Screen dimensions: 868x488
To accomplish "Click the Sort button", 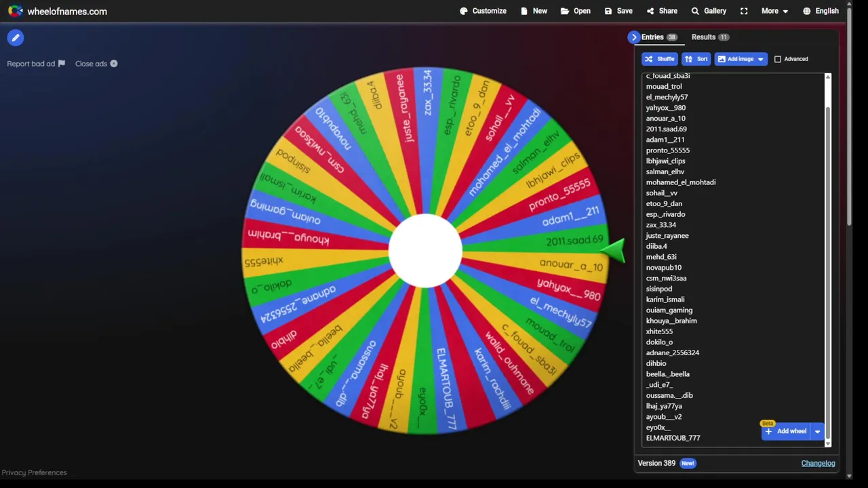I will pyautogui.click(x=696, y=59).
